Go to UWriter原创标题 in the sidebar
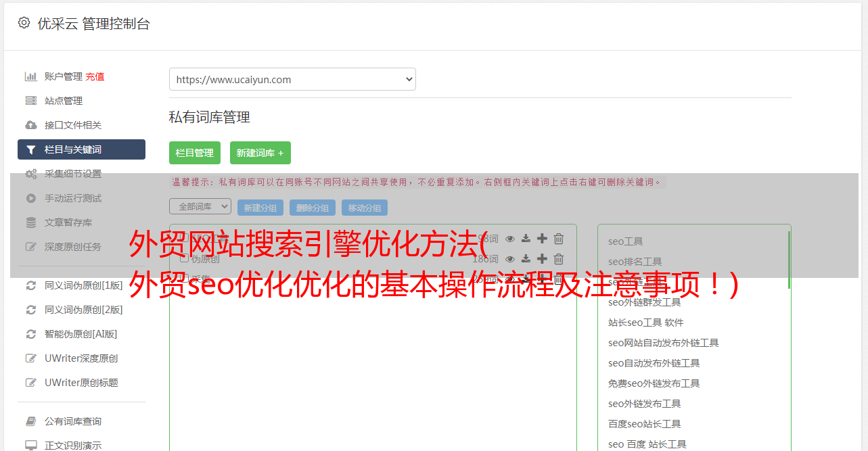Viewport: 868px width, 451px height. coord(81,383)
